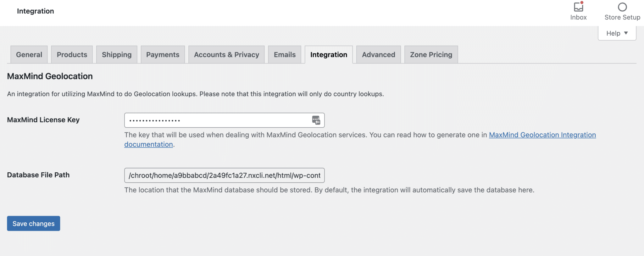Open the Advanced settings tab
The image size is (644, 256).
[x=378, y=55]
